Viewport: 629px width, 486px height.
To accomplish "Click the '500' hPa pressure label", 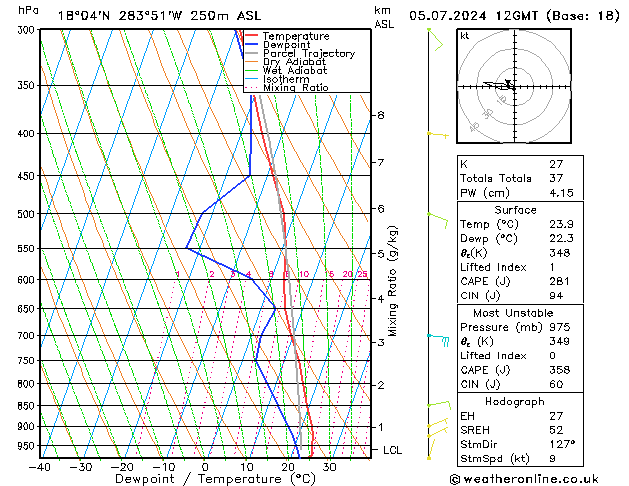I will (x=28, y=214).
